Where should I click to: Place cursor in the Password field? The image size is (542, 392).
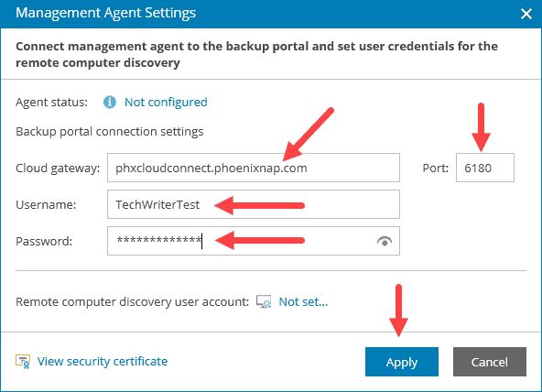254,241
